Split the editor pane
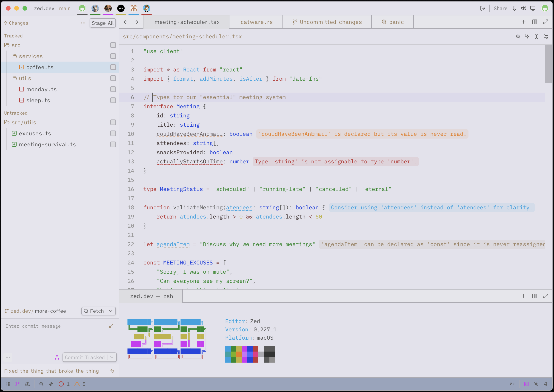Image resolution: width=554 pixels, height=392 pixels. tap(535, 22)
